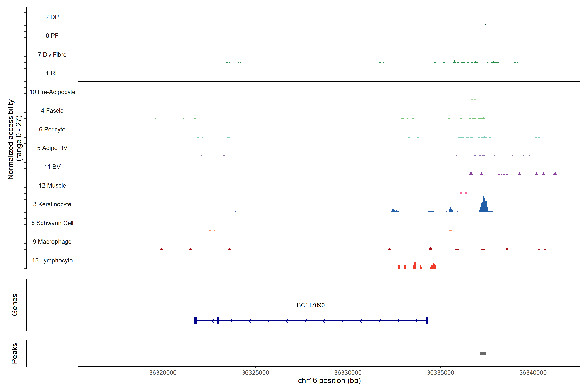Click the 3 Keratinocyte track label

[52, 204]
